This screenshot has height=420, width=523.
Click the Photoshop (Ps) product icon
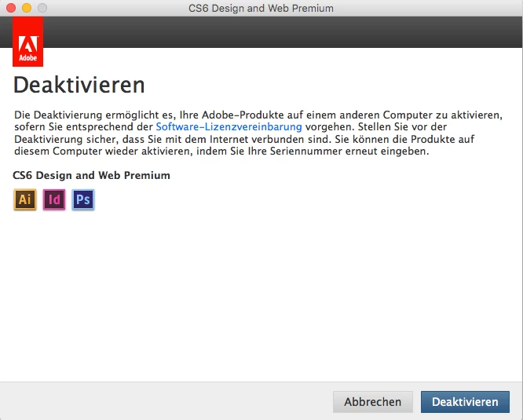83,199
